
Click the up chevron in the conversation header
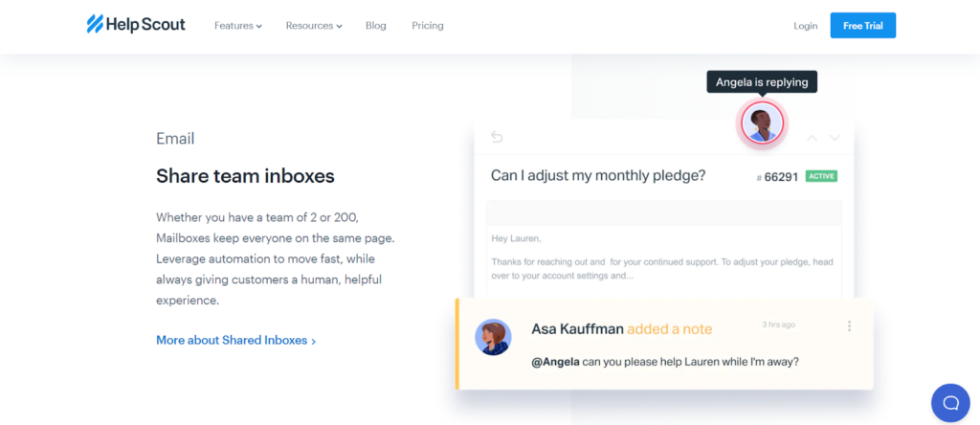(x=813, y=138)
